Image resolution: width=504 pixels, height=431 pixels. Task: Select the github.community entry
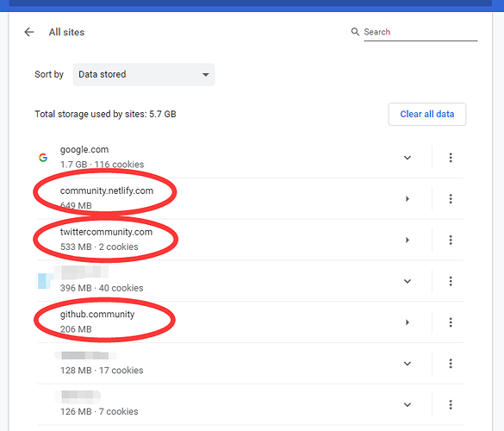[x=97, y=315]
